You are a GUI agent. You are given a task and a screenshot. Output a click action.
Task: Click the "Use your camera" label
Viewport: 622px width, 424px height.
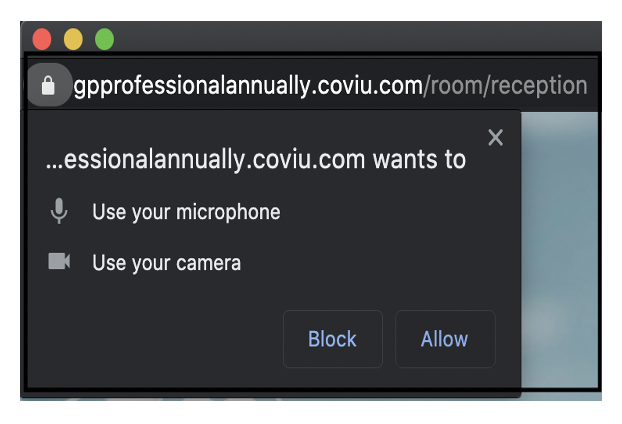(166, 264)
